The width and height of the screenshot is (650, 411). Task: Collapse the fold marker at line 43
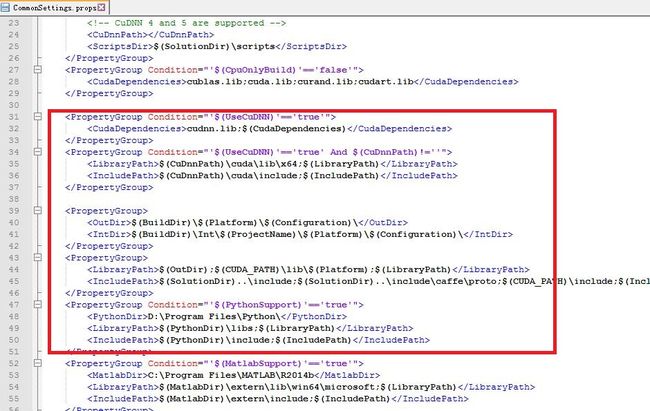coord(38,258)
